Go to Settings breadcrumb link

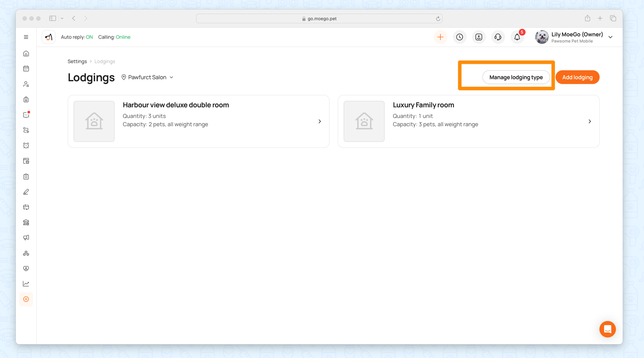pyautogui.click(x=77, y=62)
